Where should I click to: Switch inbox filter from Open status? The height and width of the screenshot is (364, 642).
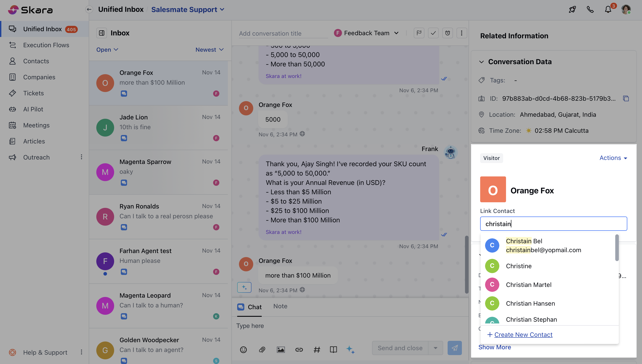click(107, 49)
